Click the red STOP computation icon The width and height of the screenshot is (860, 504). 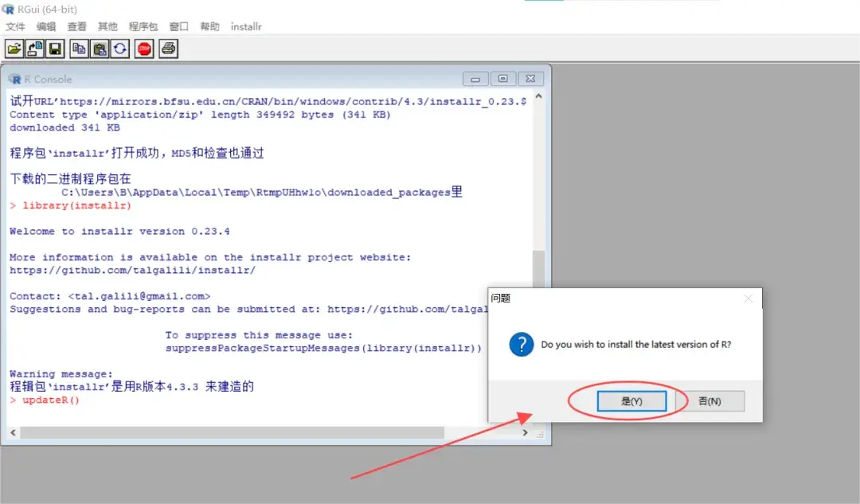tap(143, 49)
